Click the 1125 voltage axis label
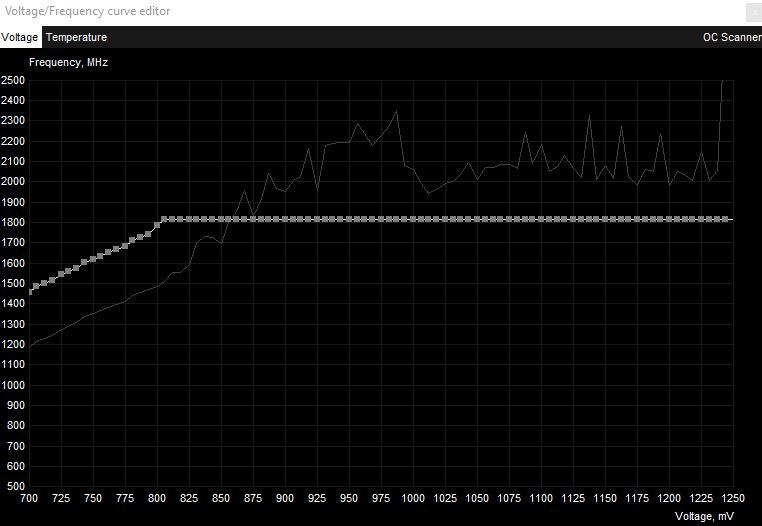 tap(573, 498)
